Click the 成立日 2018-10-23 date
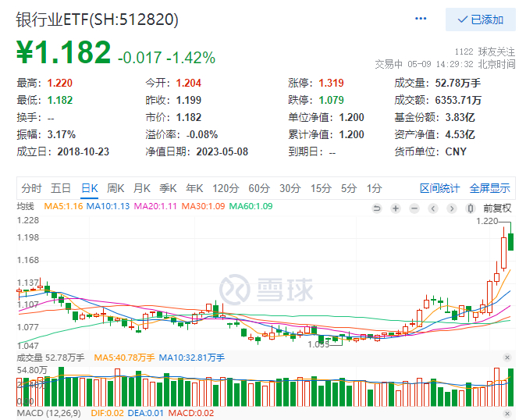This screenshot has height=420, width=526. click(x=84, y=151)
